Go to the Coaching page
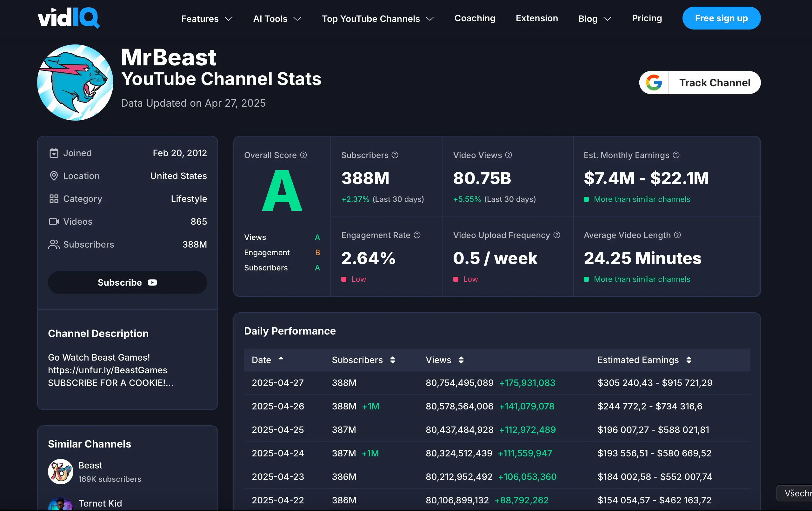This screenshot has width=812, height=511. click(x=475, y=18)
